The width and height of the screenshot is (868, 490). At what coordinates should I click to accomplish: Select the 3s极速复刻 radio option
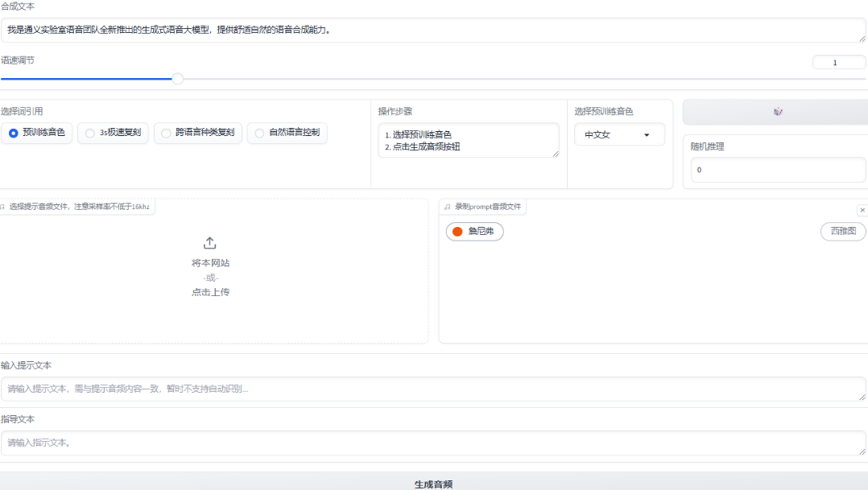click(89, 133)
